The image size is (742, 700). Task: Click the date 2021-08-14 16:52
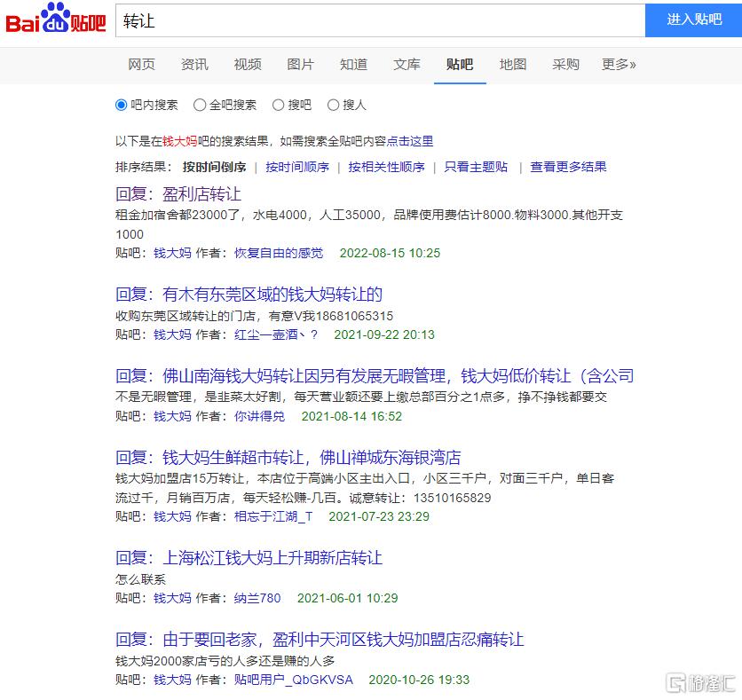(x=351, y=416)
